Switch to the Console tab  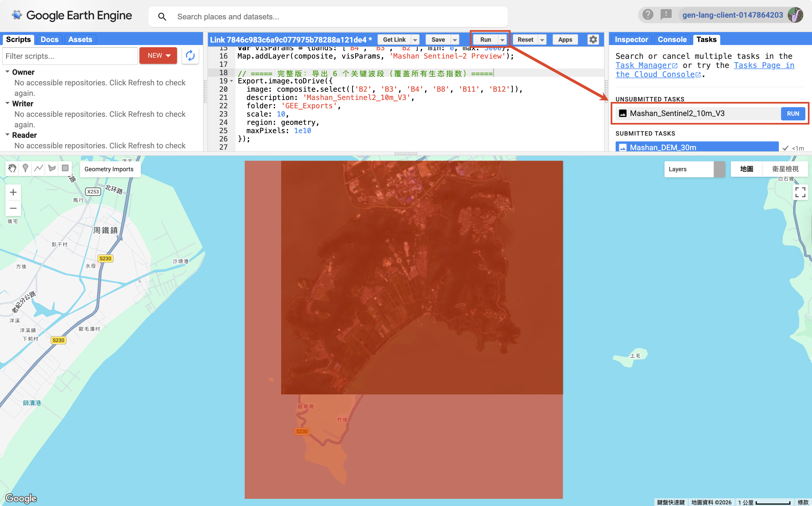[x=672, y=39]
